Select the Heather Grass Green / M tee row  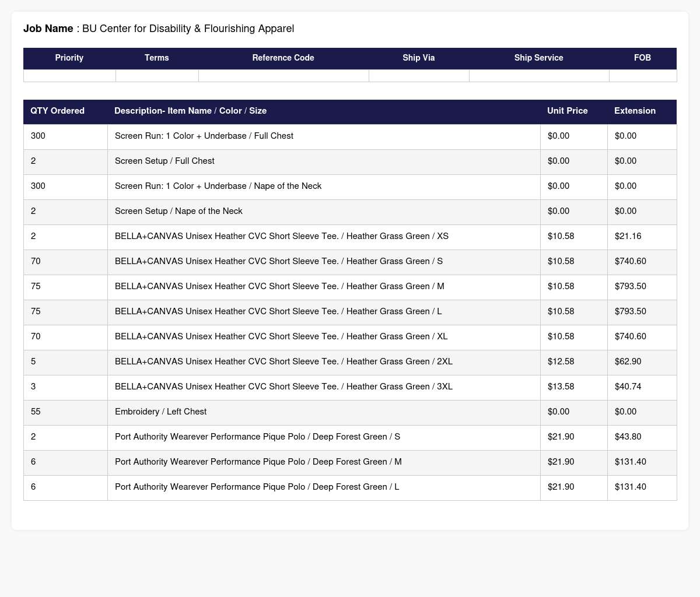pos(350,286)
